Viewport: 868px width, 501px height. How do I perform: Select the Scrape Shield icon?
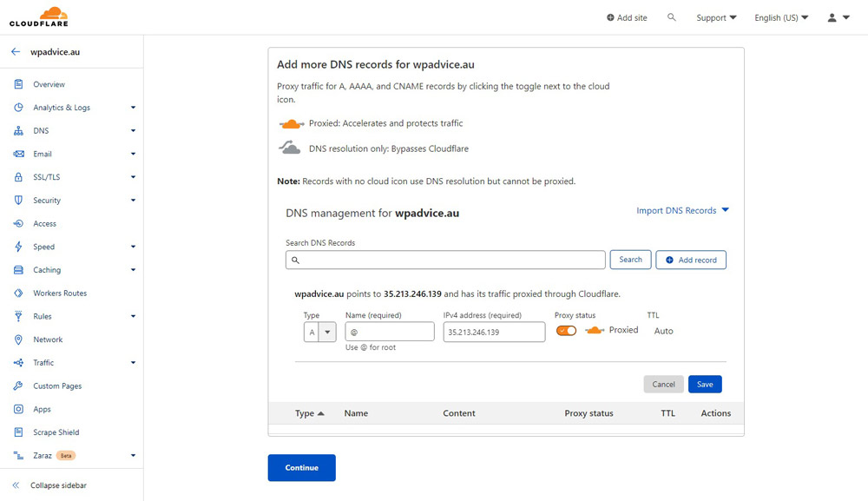click(18, 432)
